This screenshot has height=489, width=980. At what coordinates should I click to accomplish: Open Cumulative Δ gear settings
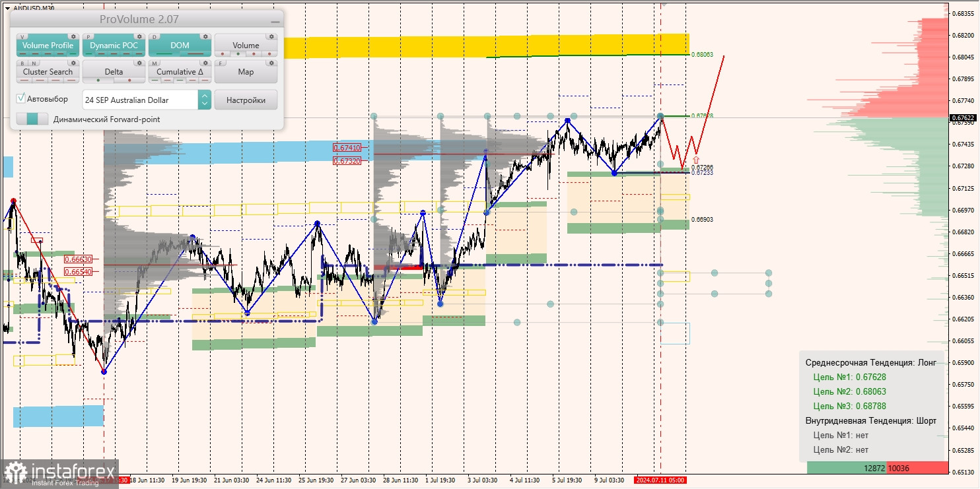[205, 63]
